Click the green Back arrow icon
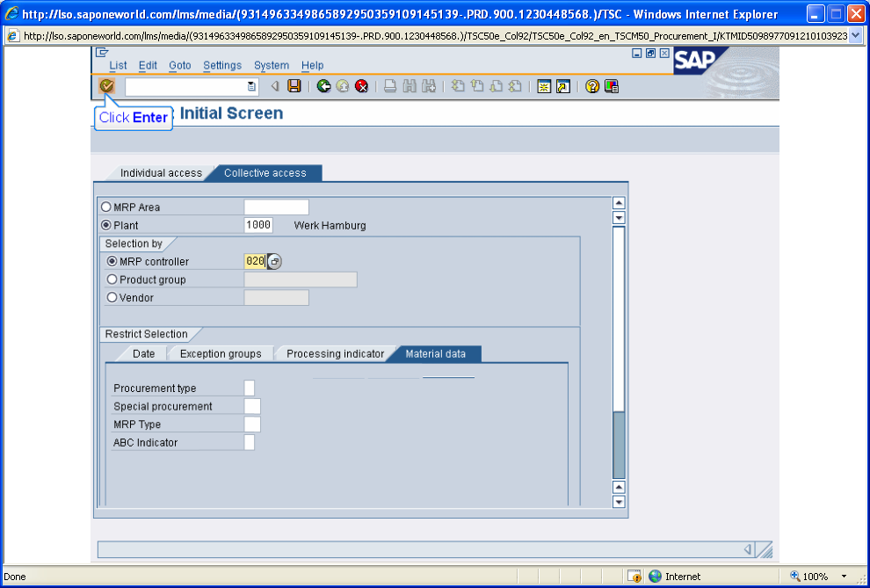870x588 pixels. [324, 86]
